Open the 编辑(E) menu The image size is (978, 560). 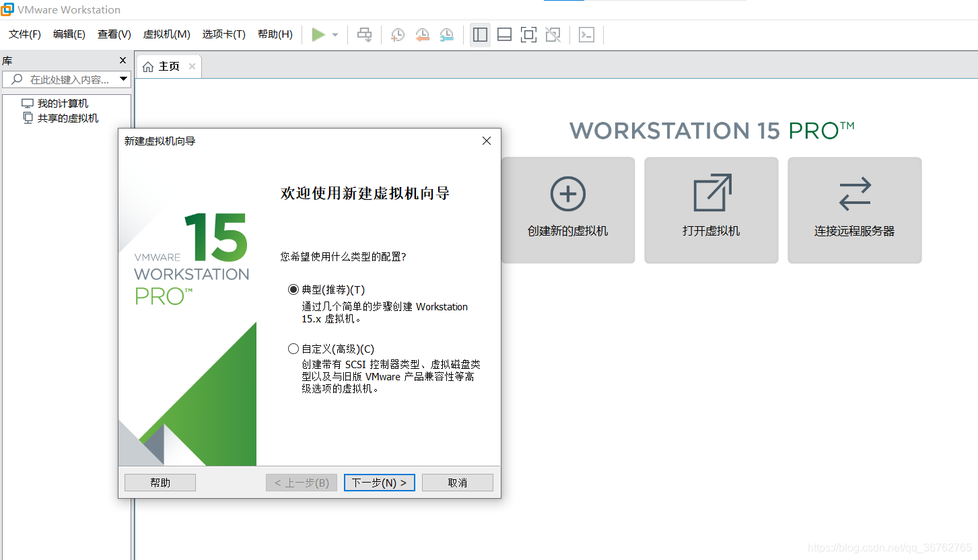pos(69,34)
